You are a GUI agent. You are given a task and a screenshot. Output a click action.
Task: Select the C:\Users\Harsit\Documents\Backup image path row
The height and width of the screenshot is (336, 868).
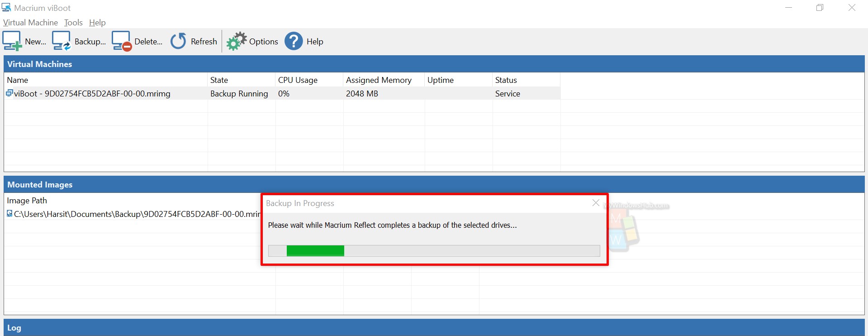pyautogui.click(x=133, y=214)
